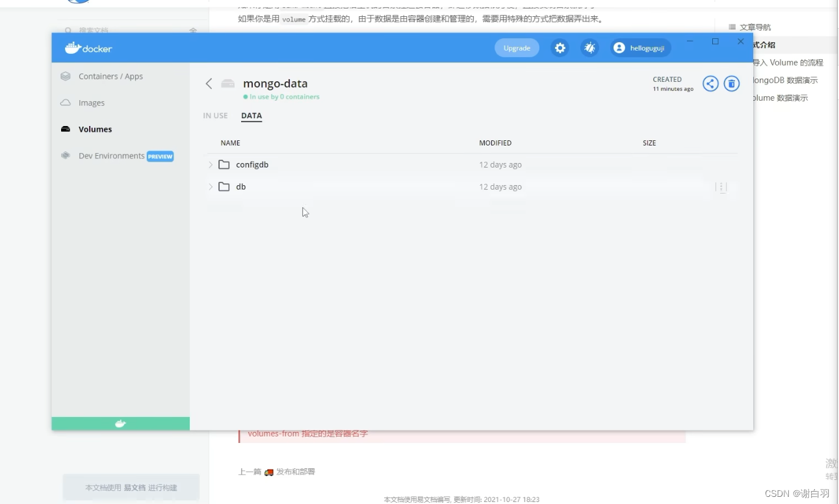The height and width of the screenshot is (504, 839).
Task: Go back with the arrow beside mongo-data
Action: 209,83
